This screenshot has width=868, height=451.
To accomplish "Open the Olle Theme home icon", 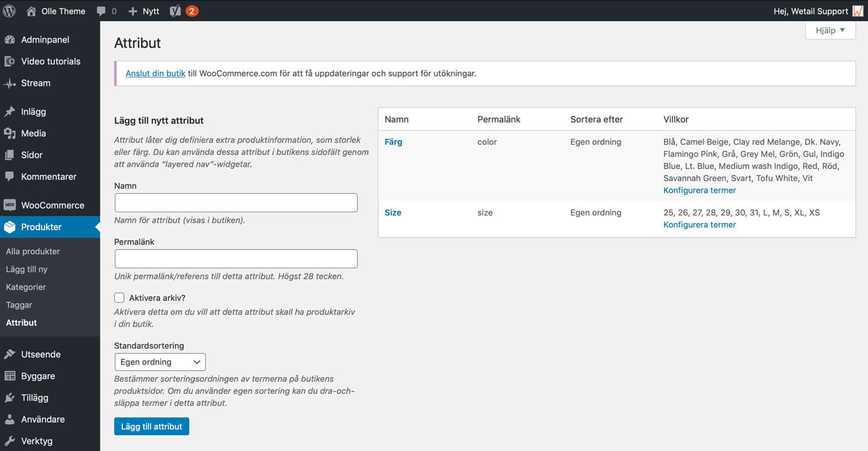I will coord(31,11).
